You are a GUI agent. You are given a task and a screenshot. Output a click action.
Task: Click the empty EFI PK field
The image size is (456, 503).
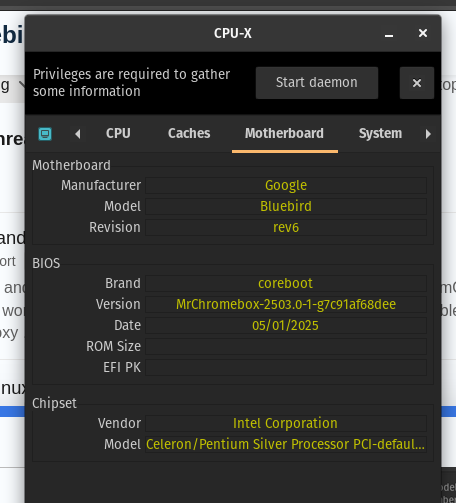tap(286, 368)
